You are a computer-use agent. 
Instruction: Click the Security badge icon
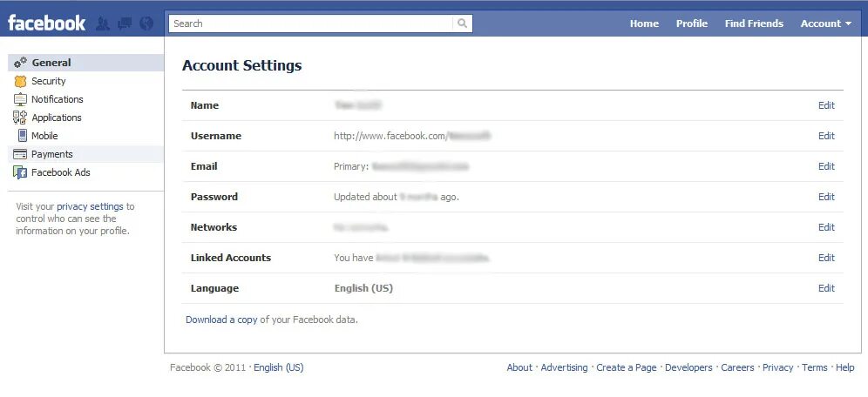point(21,81)
